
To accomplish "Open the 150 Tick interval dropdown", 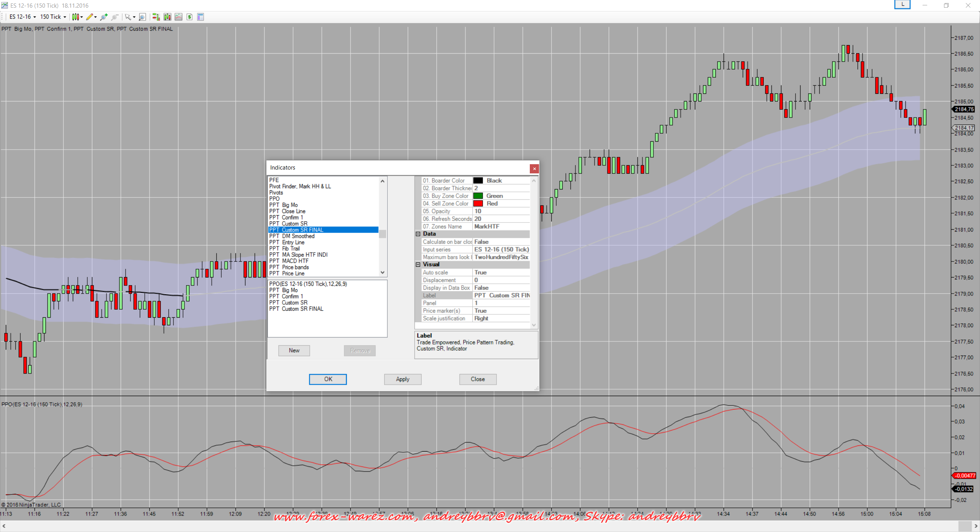I will click(53, 17).
